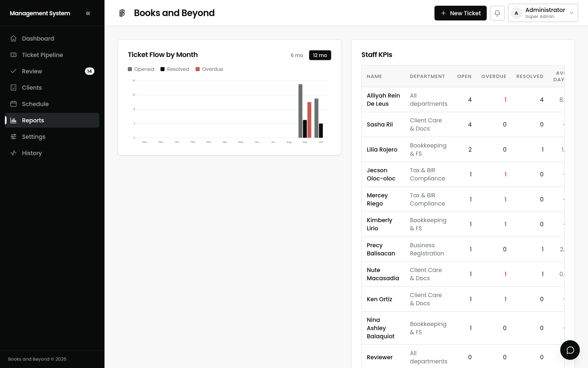Viewport: 588px width, 368px height.
Task: Click the RESOLVED column header
Action: (530, 76)
